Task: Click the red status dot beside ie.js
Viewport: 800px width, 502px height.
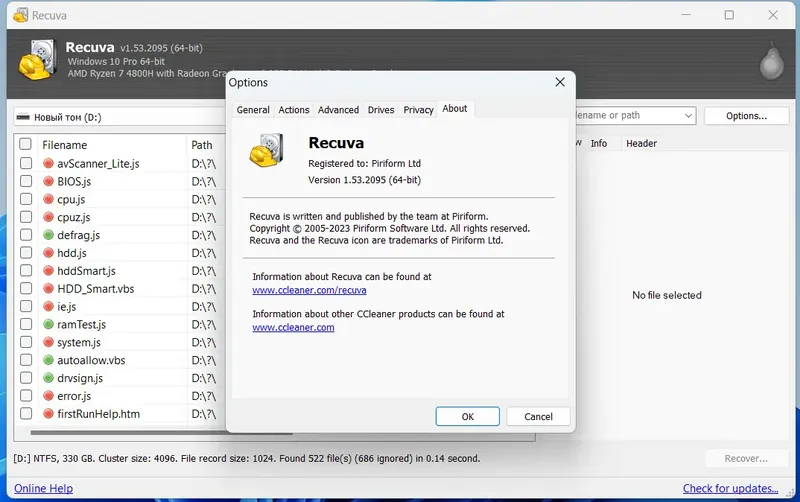Action: (48, 306)
